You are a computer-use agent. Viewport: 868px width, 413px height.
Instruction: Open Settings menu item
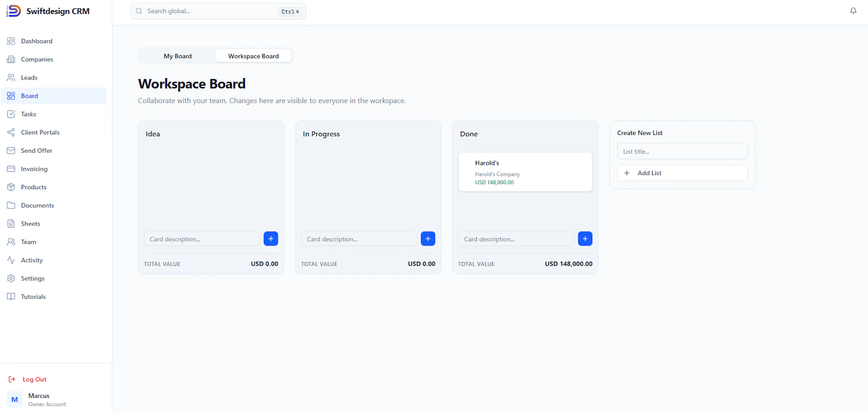tap(54, 278)
